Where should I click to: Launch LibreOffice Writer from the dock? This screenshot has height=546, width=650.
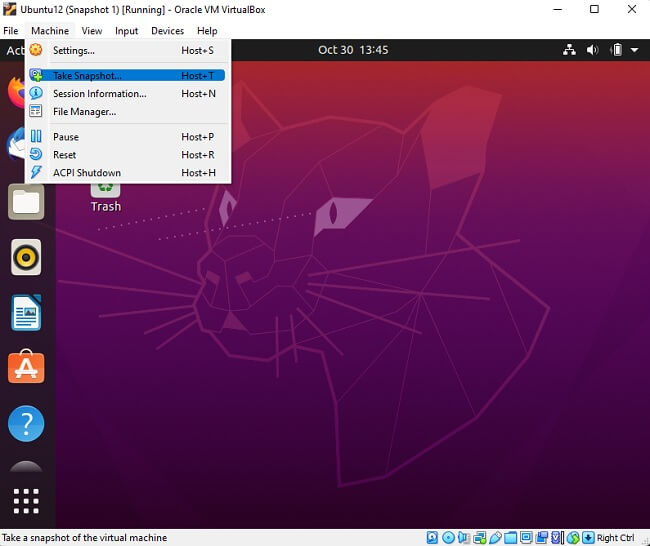(26, 313)
